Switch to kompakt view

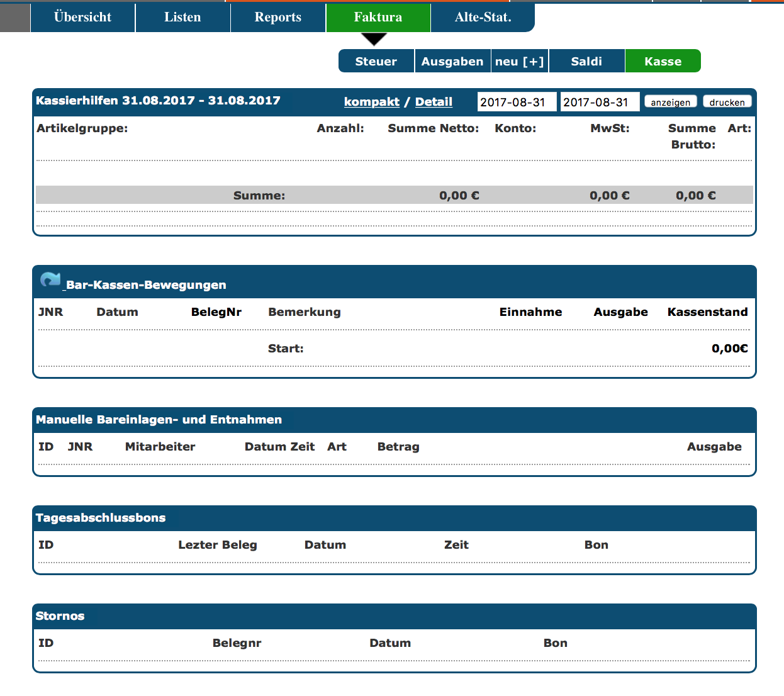pos(371,102)
